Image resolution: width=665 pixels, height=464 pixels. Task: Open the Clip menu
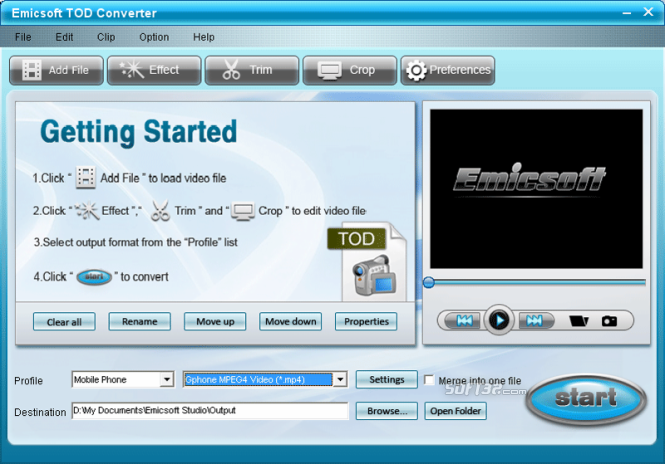(106, 37)
